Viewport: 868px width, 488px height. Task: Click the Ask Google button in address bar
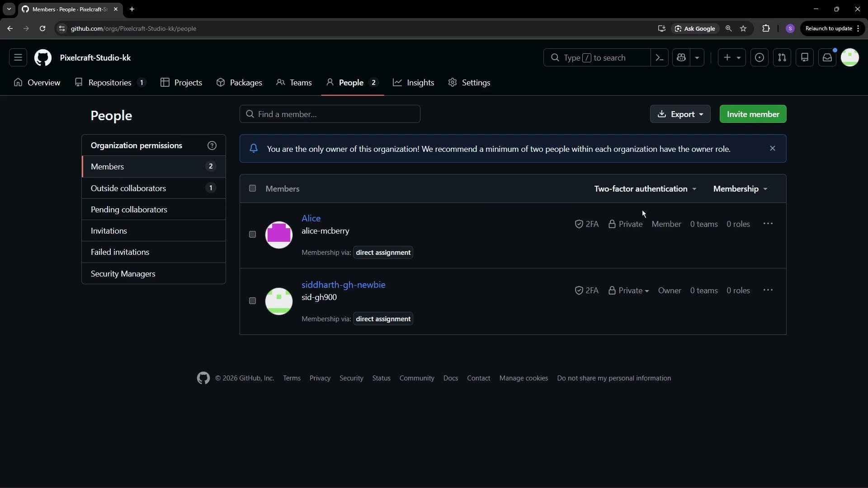tap(695, 28)
